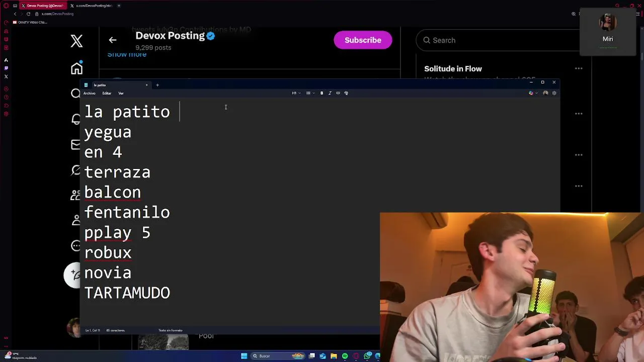This screenshot has height=362, width=644.
Task: Open the Copilot dropdown in Notepad
Action: point(533,93)
